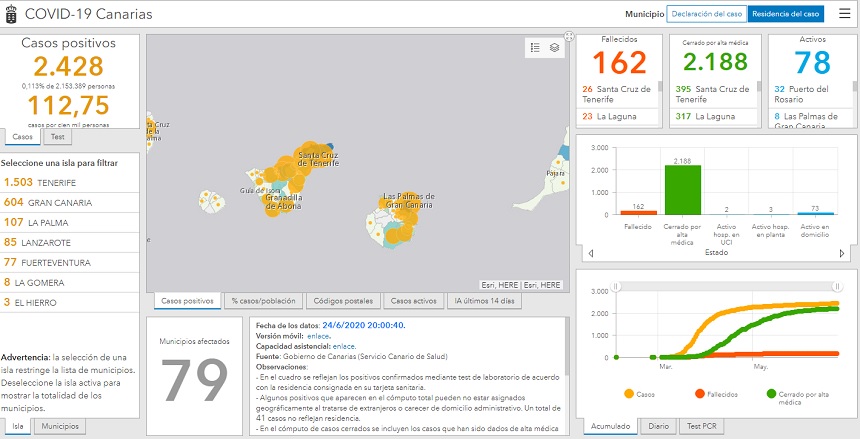Select Declaración del caso option

[x=706, y=14]
